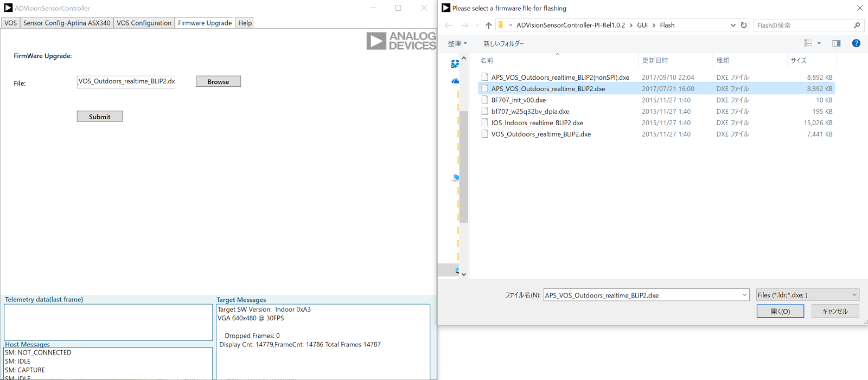
Task: Open recent locations dropdown arrow
Action: (x=477, y=25)
